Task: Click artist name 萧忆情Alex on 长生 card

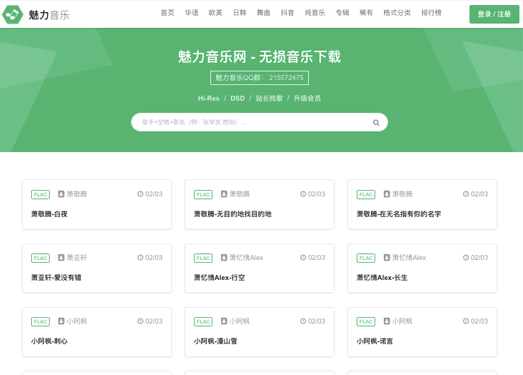Action: pos(409,257)
